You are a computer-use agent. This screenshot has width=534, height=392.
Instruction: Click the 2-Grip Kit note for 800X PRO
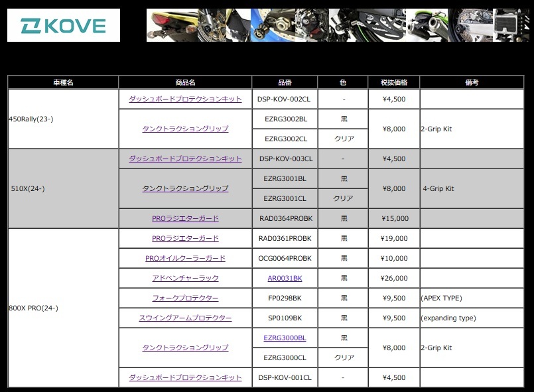pyautogui.click(x=436, y=348)
